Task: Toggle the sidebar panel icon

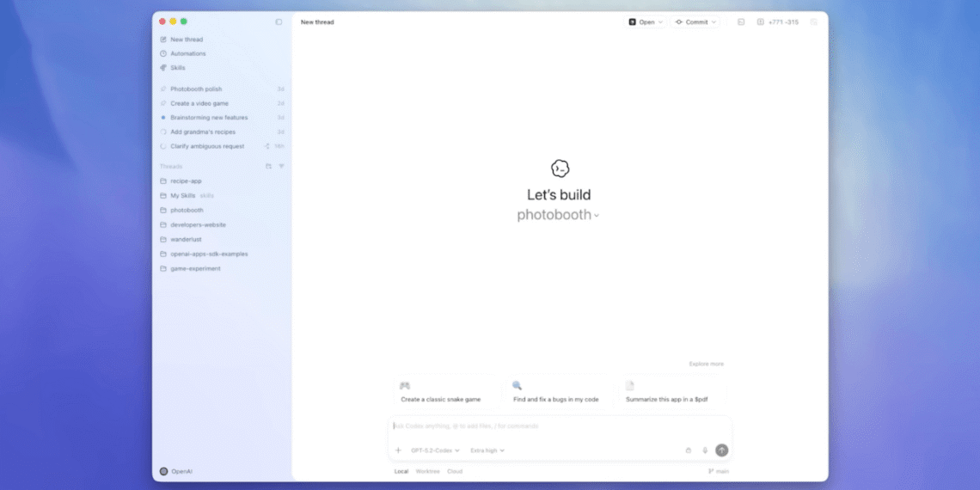Action: [279, 21]
